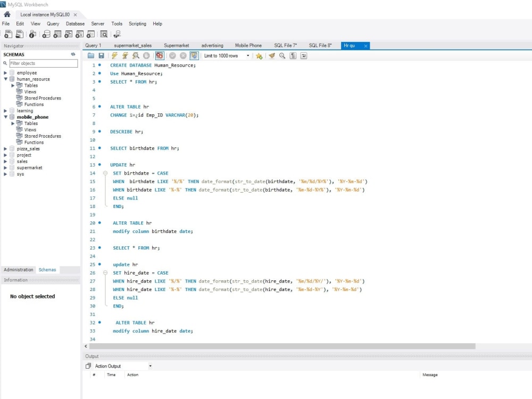Open the Execution Plan magnifier icon

[135, 55]
